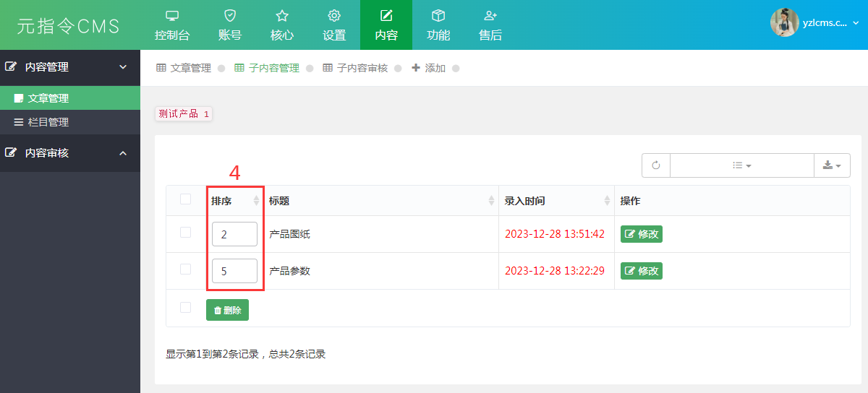
Task: Check the checkbox beside 删除 button
Action: pyautogui.click(x=186, y=308)
